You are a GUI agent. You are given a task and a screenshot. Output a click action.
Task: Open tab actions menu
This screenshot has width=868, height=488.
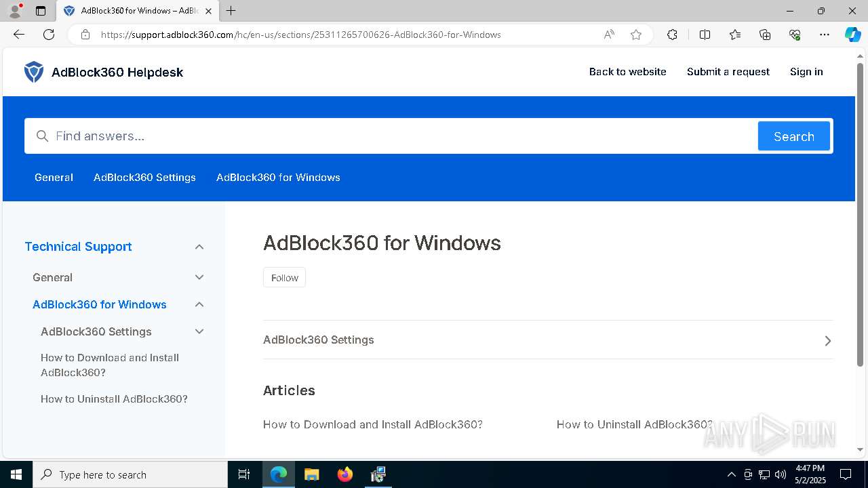coord(41,11)
